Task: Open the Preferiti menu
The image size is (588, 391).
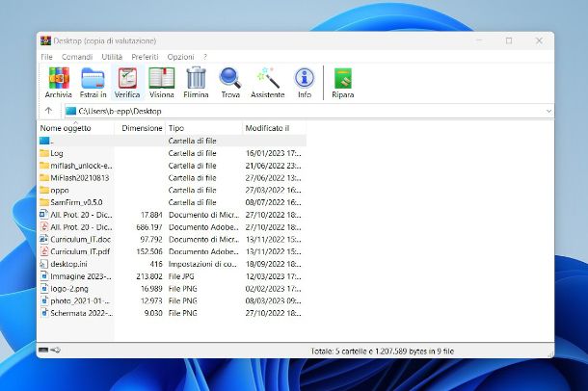Action: coord(145,57)
